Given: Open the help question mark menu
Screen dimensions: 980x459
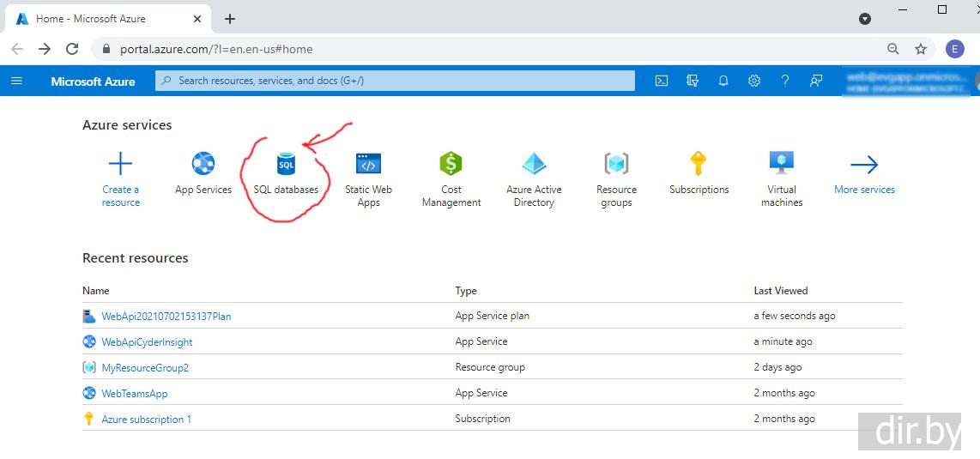Looking at the screenshot, I should pyautogui.click(x=784, y=81).
